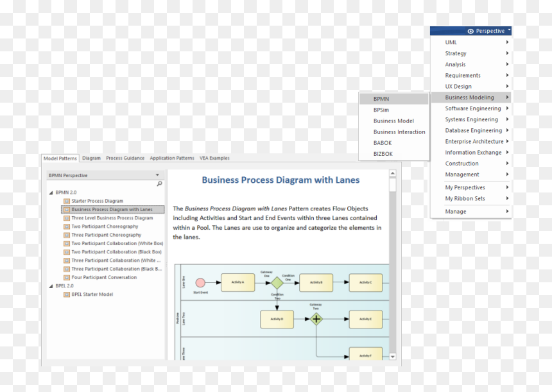Click the Four Participant Conversation pattern icon

pos(67,278)
